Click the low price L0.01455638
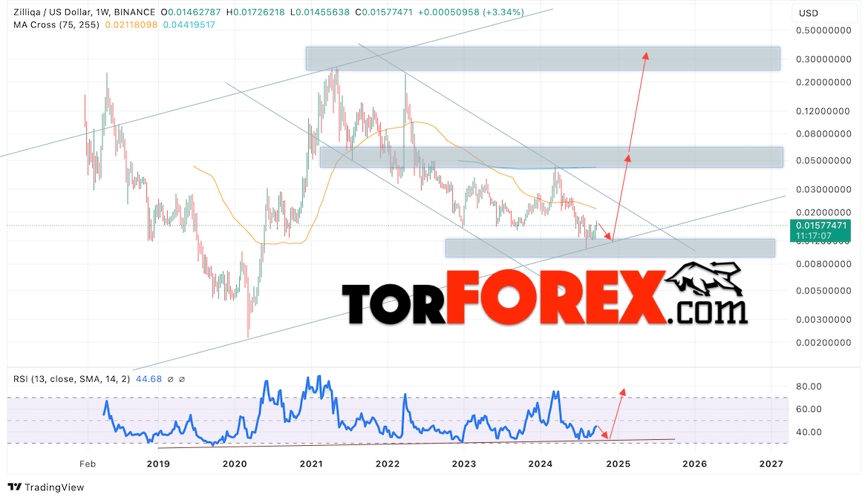Screen dimensions: 868x500 click(321, 12)
